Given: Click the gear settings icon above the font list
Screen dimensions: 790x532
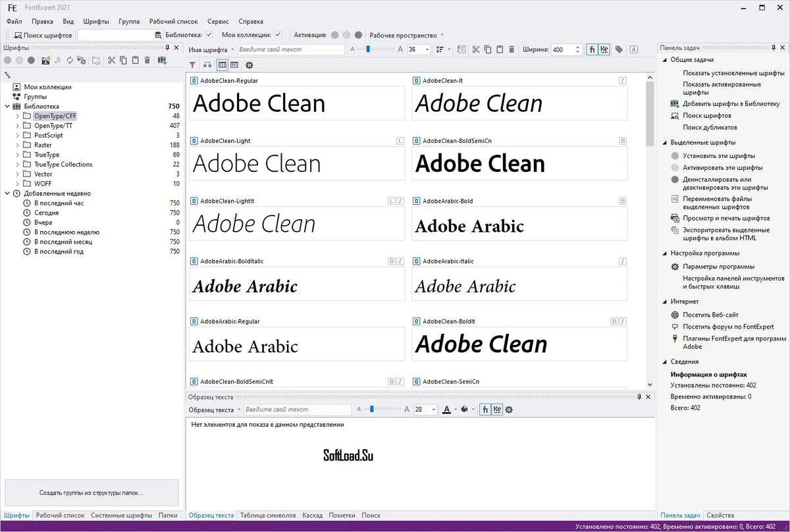Looking at the screenshot, I should click(249, 65).
